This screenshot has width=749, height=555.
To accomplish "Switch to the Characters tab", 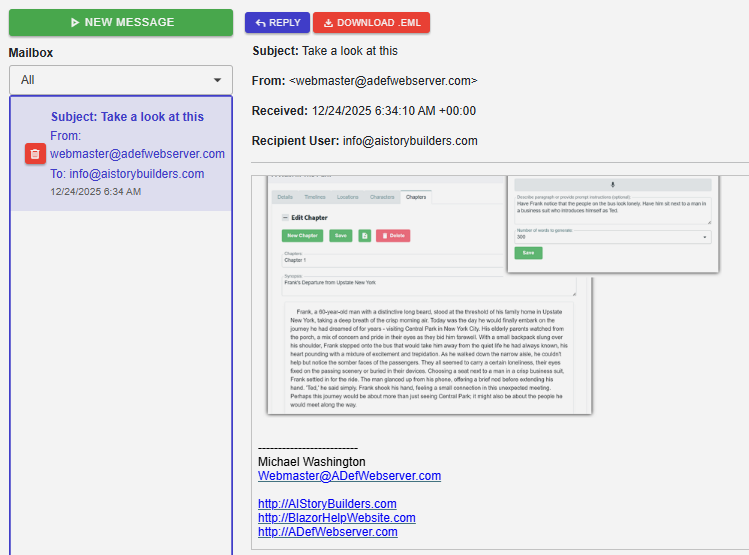I will tap(382, 198).
